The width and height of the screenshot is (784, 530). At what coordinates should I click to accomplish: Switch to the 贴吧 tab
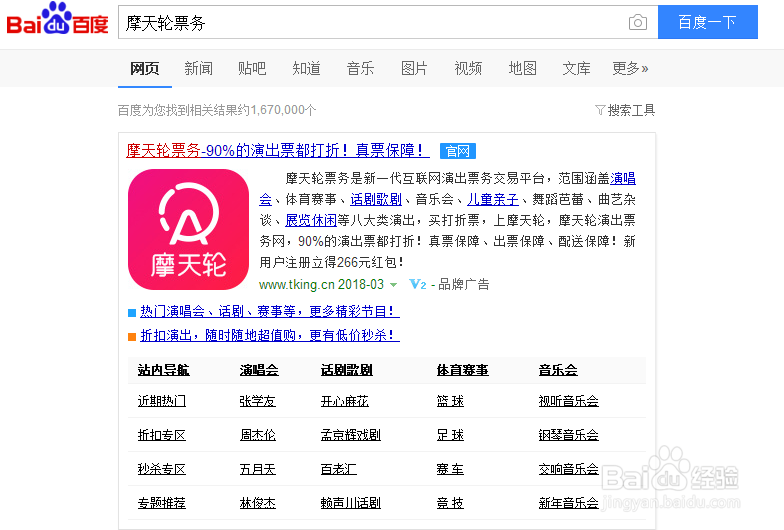pos(252,68)
